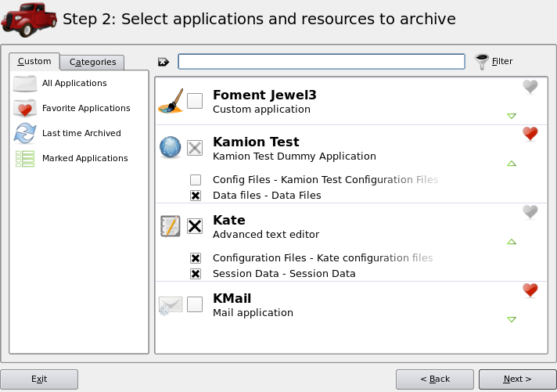The height and width of the screenshot is (392, 557).
Task: Click the Kamion Test globe icon
Action: [171, 147]
